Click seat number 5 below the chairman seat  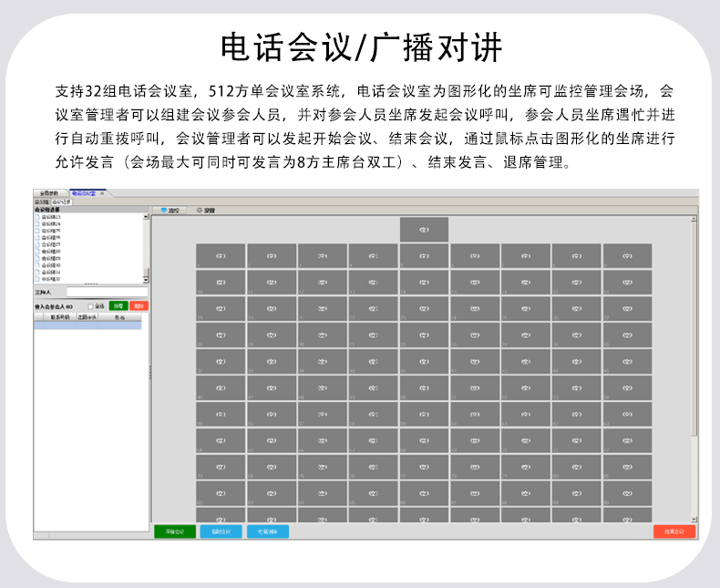pyautogui.click(x=425, y=256)
